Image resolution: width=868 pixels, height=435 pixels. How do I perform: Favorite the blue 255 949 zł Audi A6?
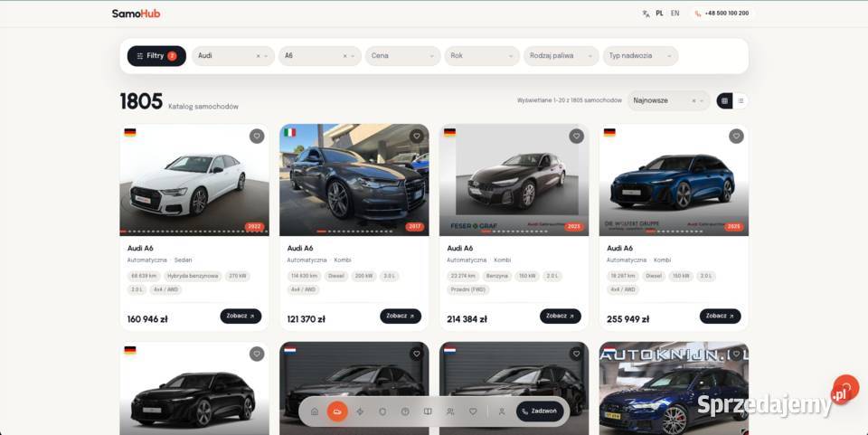pos(736,137)
